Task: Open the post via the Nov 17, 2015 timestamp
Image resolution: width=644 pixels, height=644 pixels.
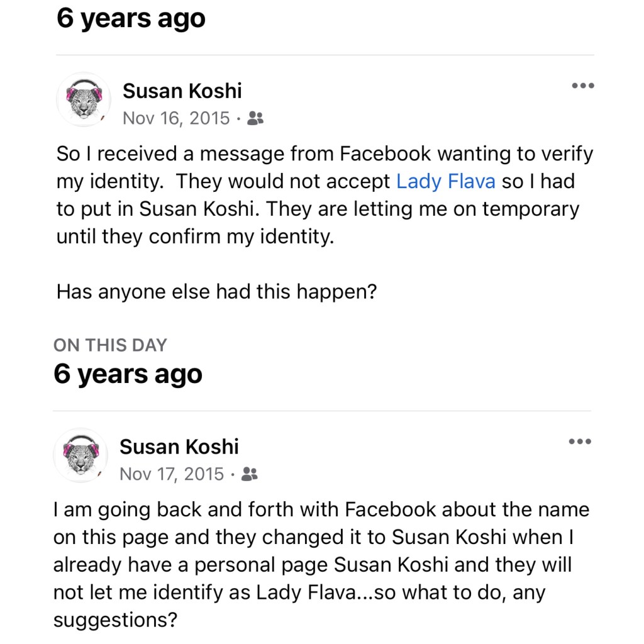Action: (172, 474)
